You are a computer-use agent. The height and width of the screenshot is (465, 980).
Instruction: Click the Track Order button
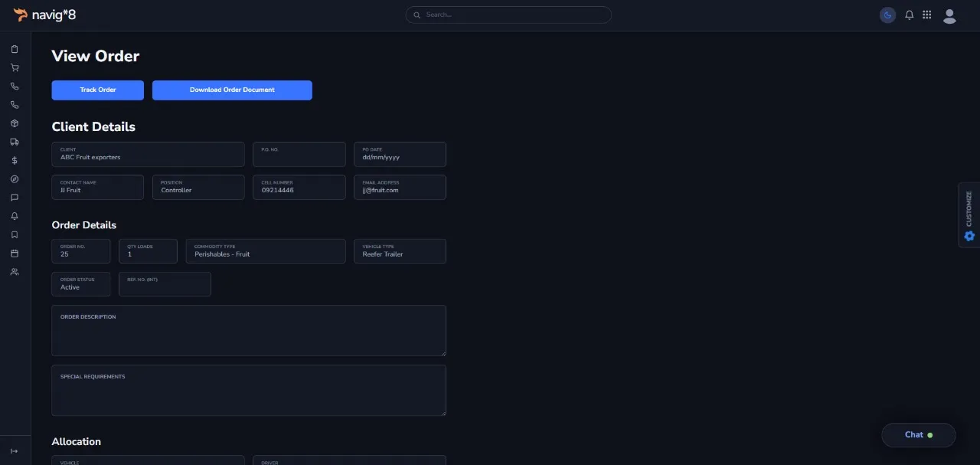98,90
